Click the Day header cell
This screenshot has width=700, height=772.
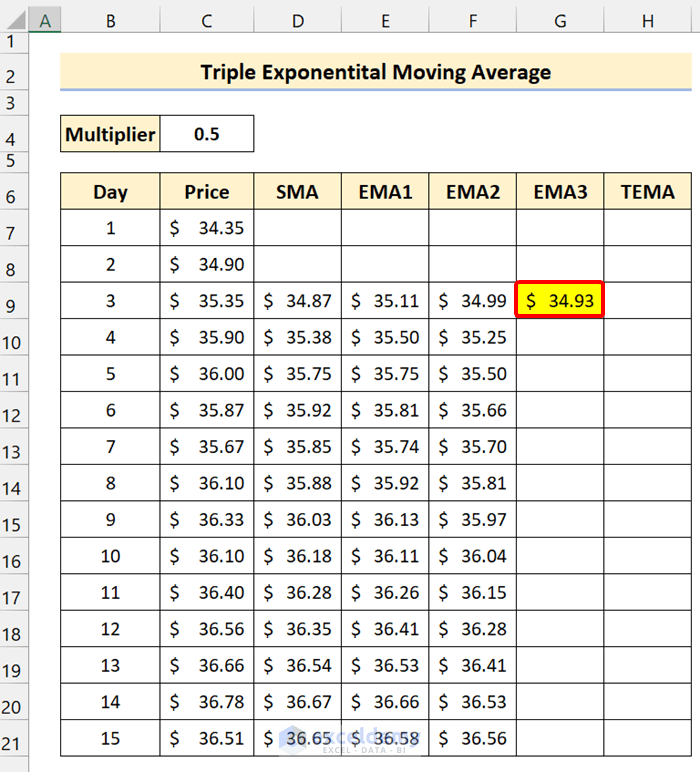tap(110, 192)
